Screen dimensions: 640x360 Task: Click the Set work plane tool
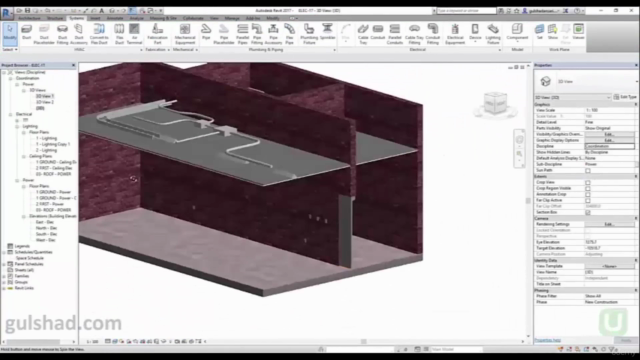tap(540, 32)
